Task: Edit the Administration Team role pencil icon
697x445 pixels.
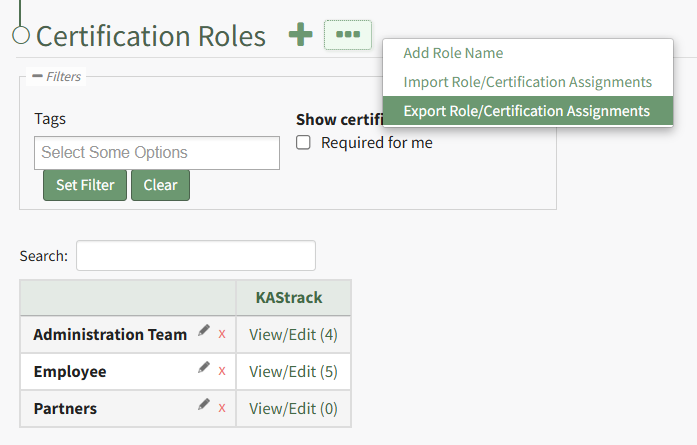Action: (204, 331)
